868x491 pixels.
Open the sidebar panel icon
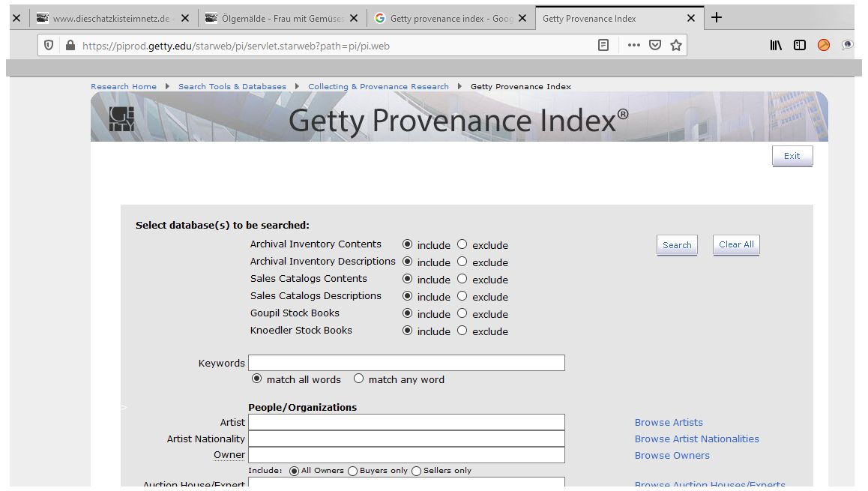(x=799, y=45)
